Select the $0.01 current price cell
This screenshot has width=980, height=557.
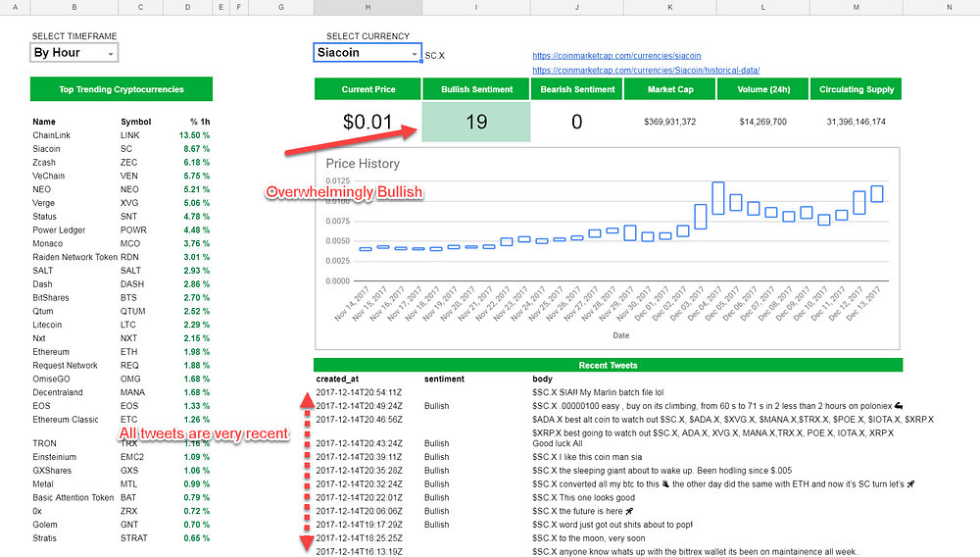click(x=367, y=122)
